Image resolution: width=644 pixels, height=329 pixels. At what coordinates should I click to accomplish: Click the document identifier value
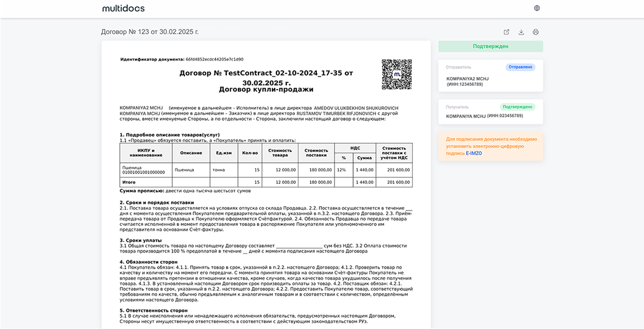point(214,59)
